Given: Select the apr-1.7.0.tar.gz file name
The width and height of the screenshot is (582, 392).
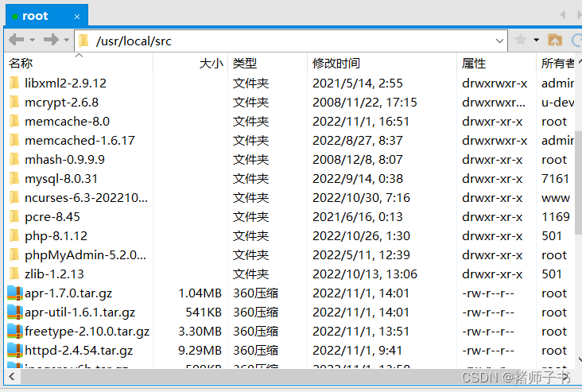Looking at the screenshot, I should tap(68, 293).
